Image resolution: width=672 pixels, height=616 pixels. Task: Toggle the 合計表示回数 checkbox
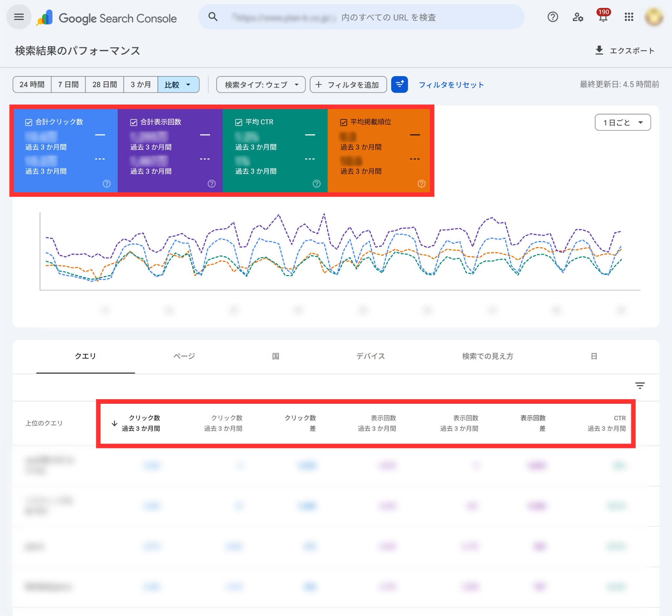click(134, 122)
